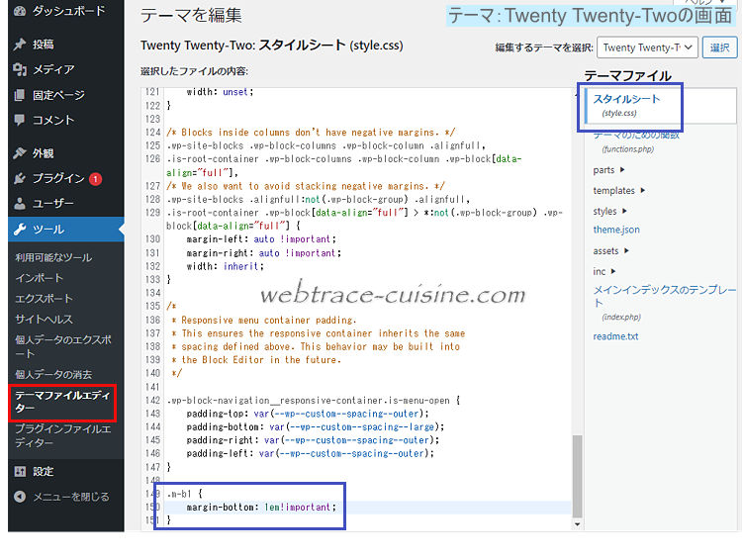Expand the assets folder
742x560 pixels.
(x=611, y=251)
